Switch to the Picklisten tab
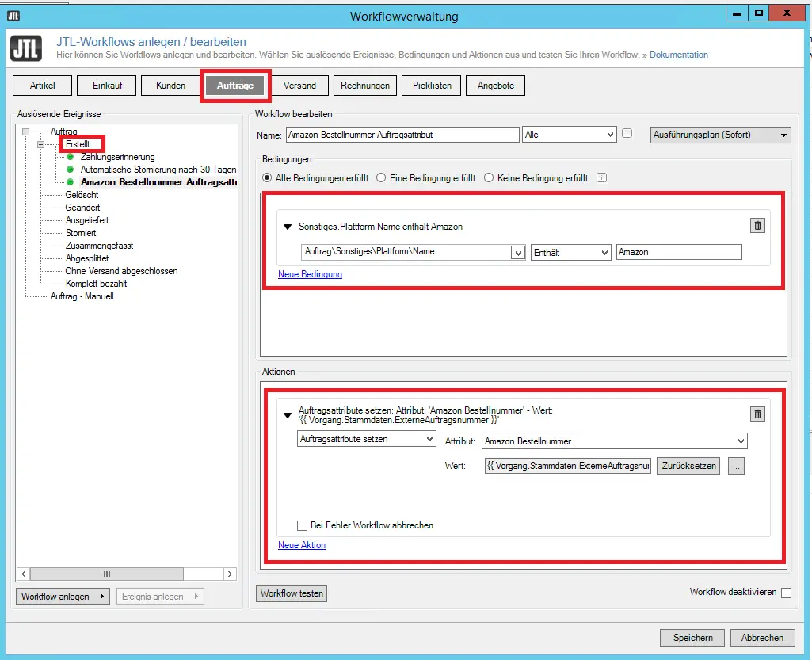This screenshot has height=660, width=812. click(432, 86)
